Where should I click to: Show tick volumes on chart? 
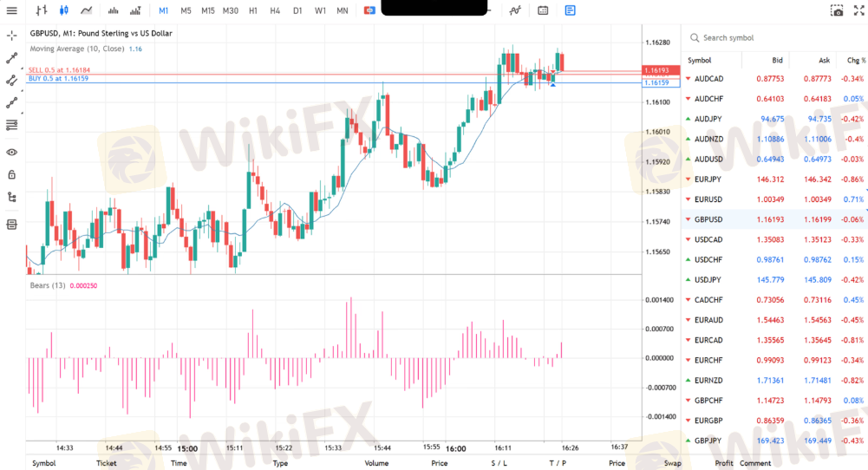[113, 10]
